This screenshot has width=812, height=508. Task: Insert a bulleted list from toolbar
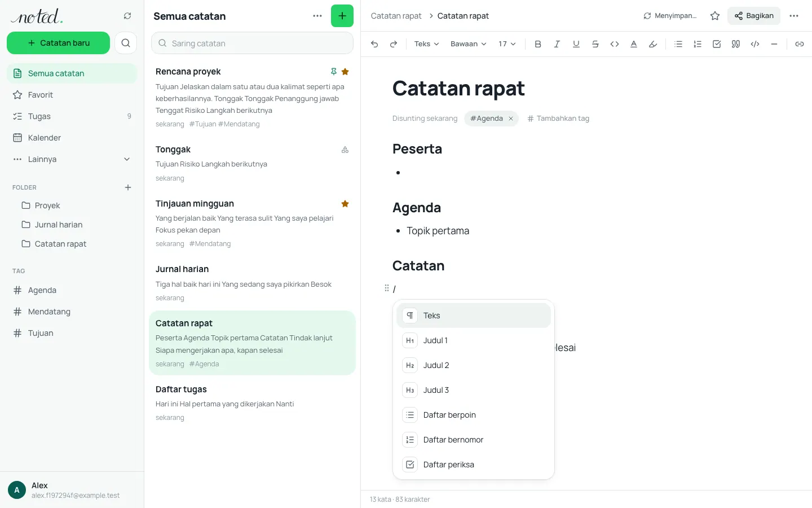(678, 44)
